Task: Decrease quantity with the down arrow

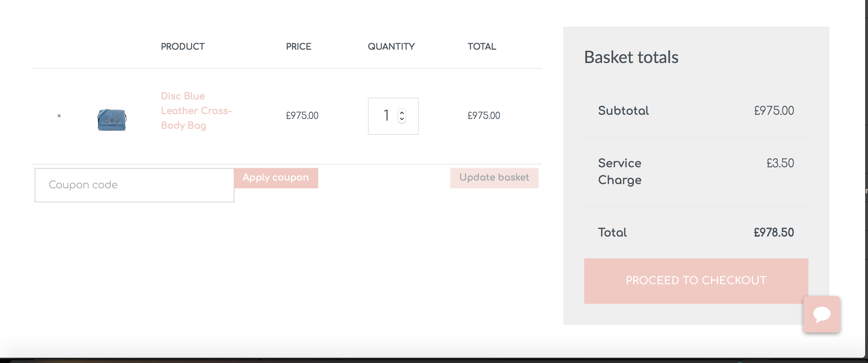Action: pyautogui.click(x=402, y=119)
